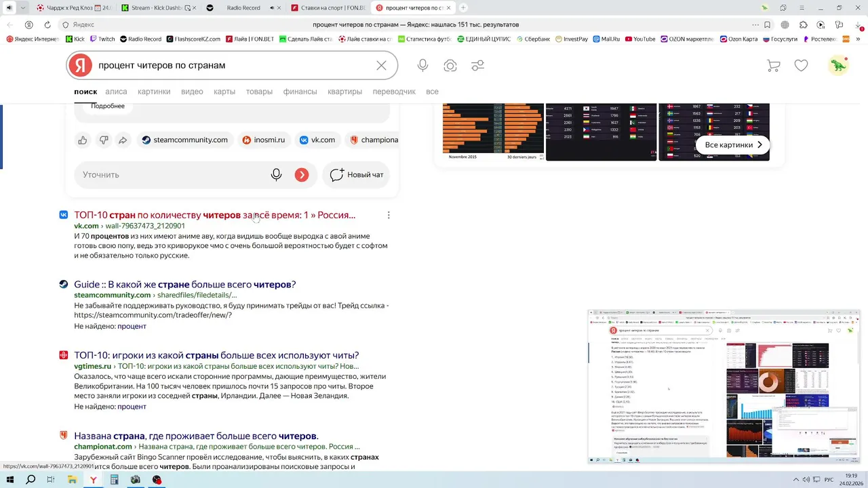The image size is (868, 488).
Task: Open the three-dot menu for the vk.com result
Action: pos(389,215)
